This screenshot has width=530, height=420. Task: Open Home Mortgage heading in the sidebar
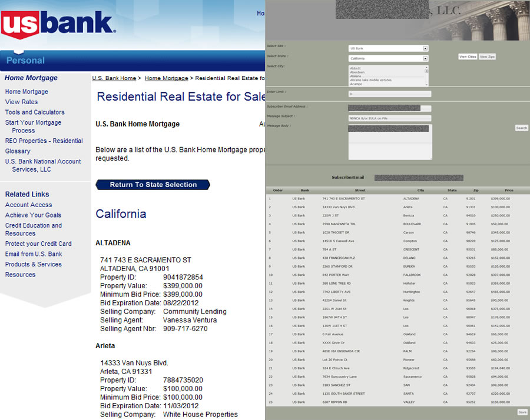point(31,78)
